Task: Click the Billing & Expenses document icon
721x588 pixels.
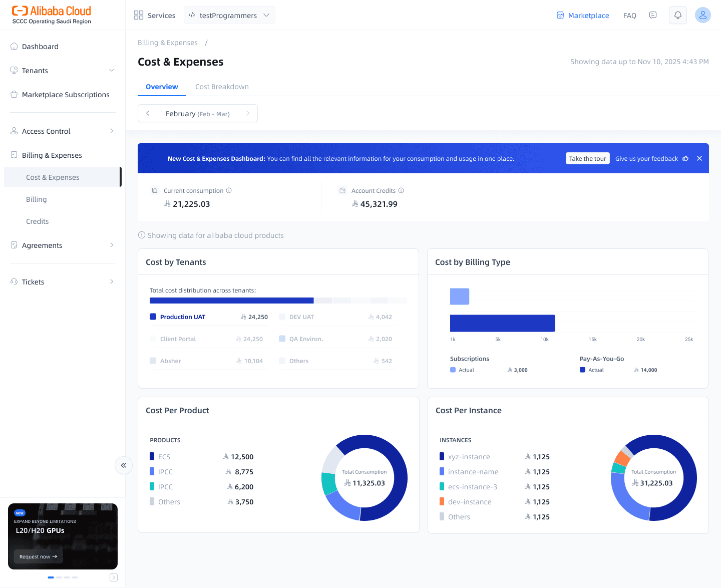Action: tap(14, 155)
